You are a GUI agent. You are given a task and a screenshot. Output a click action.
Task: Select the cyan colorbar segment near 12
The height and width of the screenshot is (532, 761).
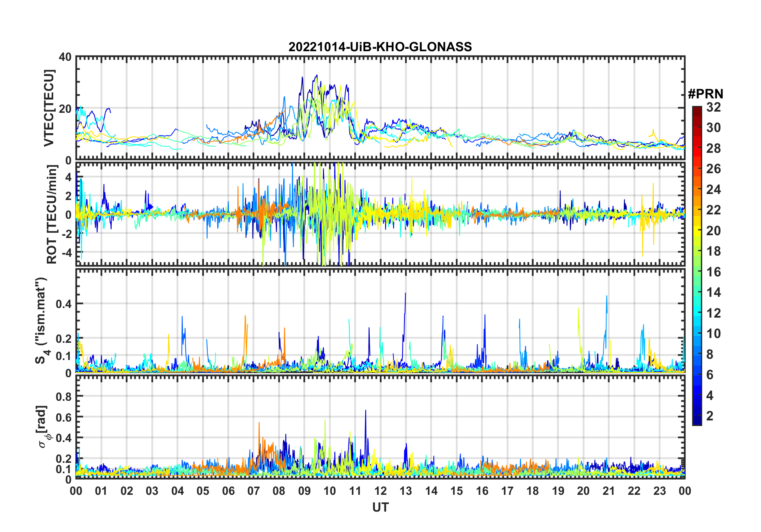coord(697,313)
